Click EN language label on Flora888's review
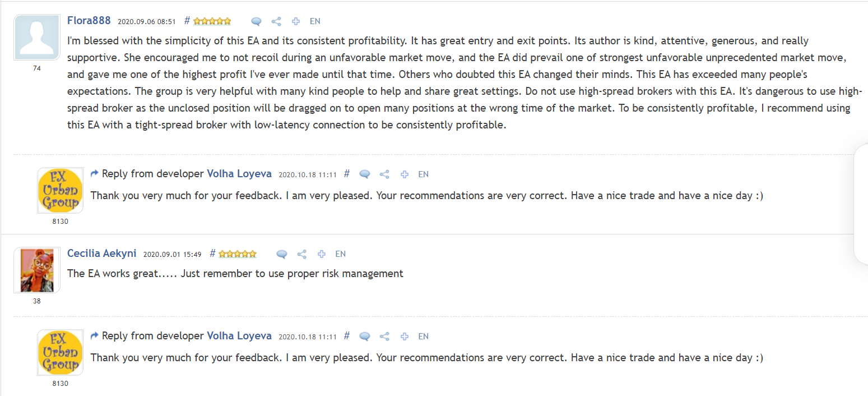The image size is (868, 396). pos(315,21)
